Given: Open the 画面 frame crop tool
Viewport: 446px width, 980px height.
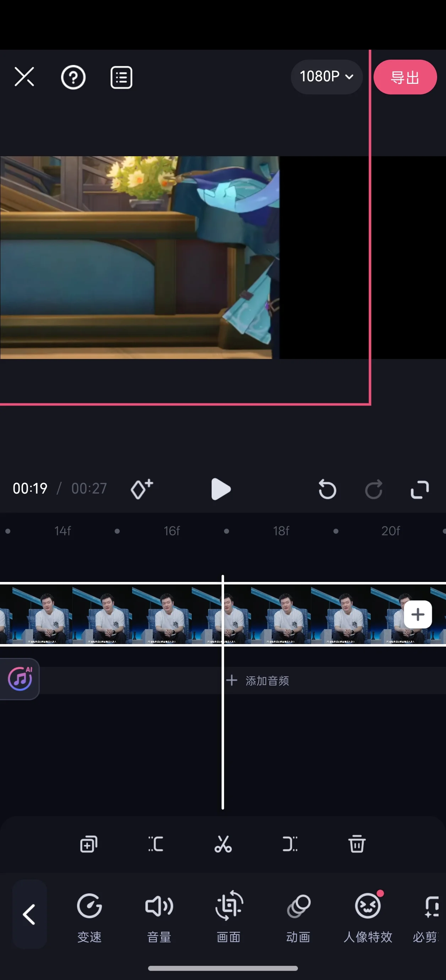Looking at the screenshot, I should [229, 917].
